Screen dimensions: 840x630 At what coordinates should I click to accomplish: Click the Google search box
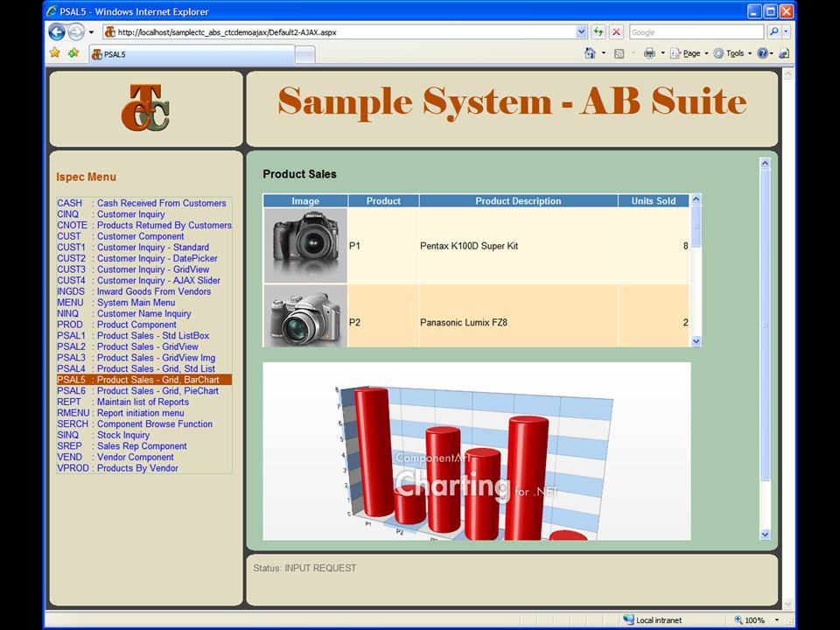coord(696,32)
